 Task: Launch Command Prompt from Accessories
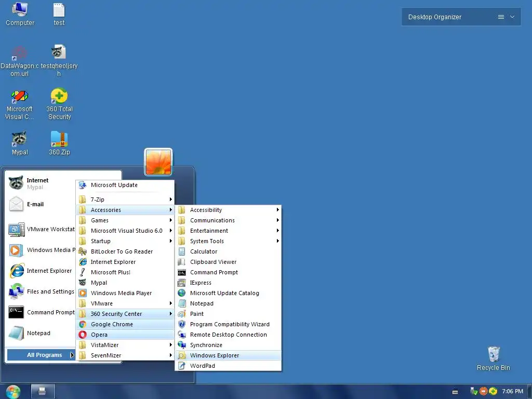tap(228, 272)
